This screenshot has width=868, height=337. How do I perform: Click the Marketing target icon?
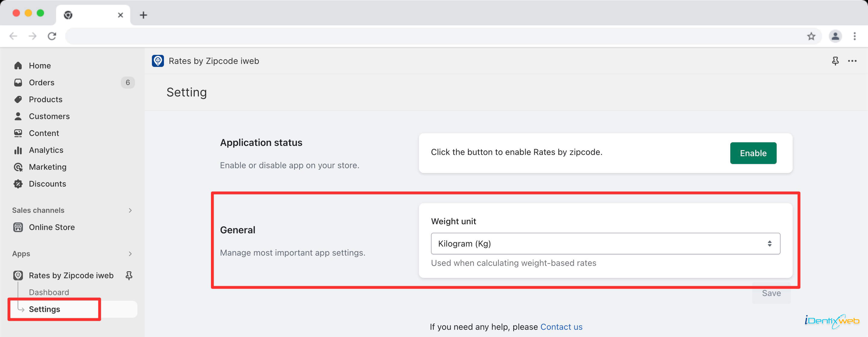tap(18, 167)
